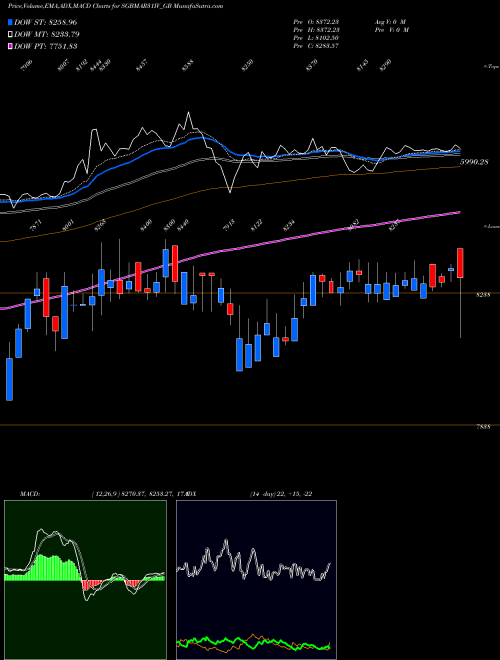Select the 'DOW ST: 8258.96' legend text
Image resolution: width=500 pixels, height=660 pixels.
pyautogui.click(x=45, y=22)
